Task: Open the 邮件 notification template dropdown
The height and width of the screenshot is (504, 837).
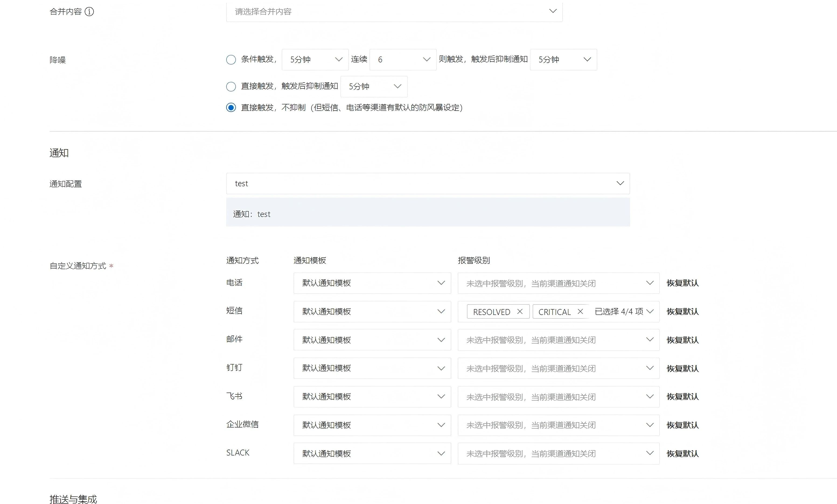Action: tap(372, 340)
